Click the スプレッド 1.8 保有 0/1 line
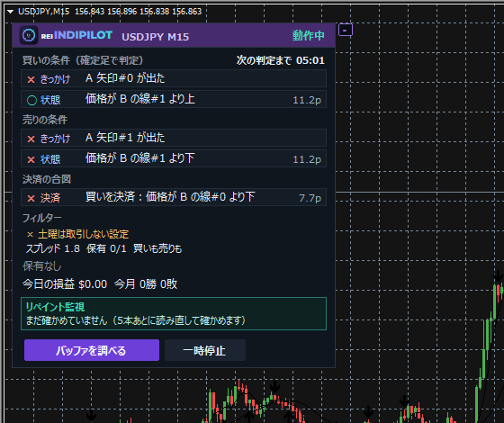Screen dimensions: 504x423 click(103, 248)
